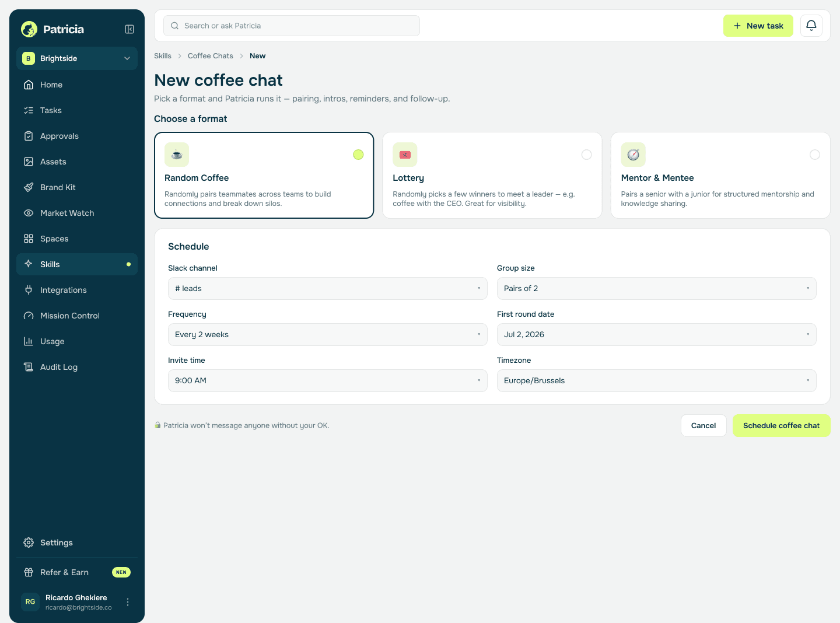Expand the Brightside workspace switcher
The image size is (840, 623).
tap(77, 58)
